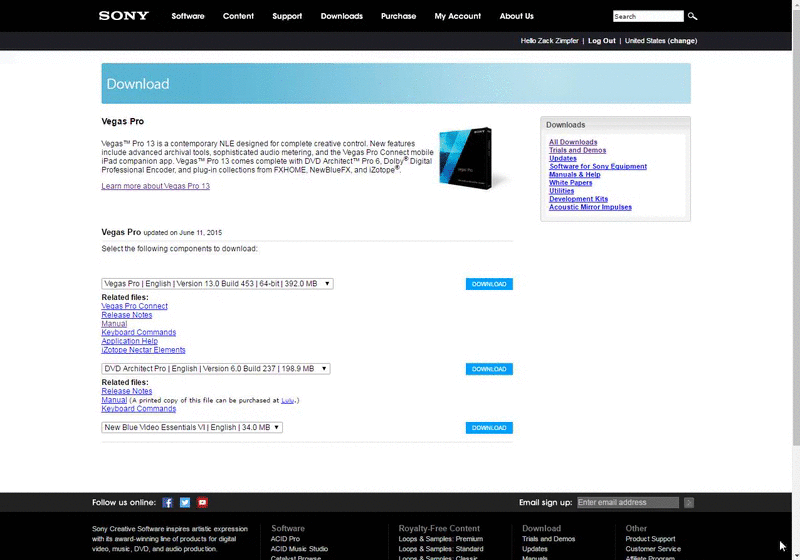Open Vegas Pro Release Notes link

tap(127, 315)
